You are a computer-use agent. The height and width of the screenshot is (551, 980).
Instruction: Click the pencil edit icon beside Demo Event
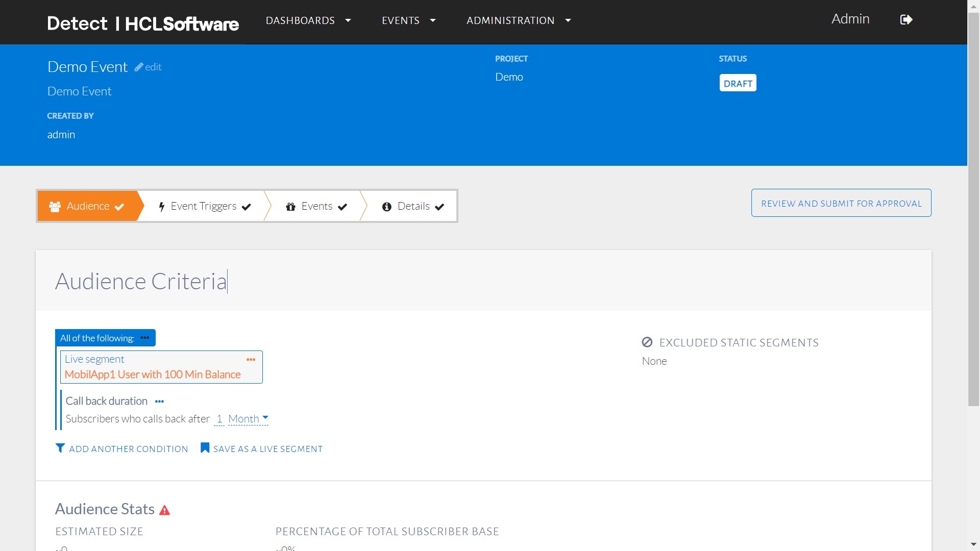click(x=139, y=67)
